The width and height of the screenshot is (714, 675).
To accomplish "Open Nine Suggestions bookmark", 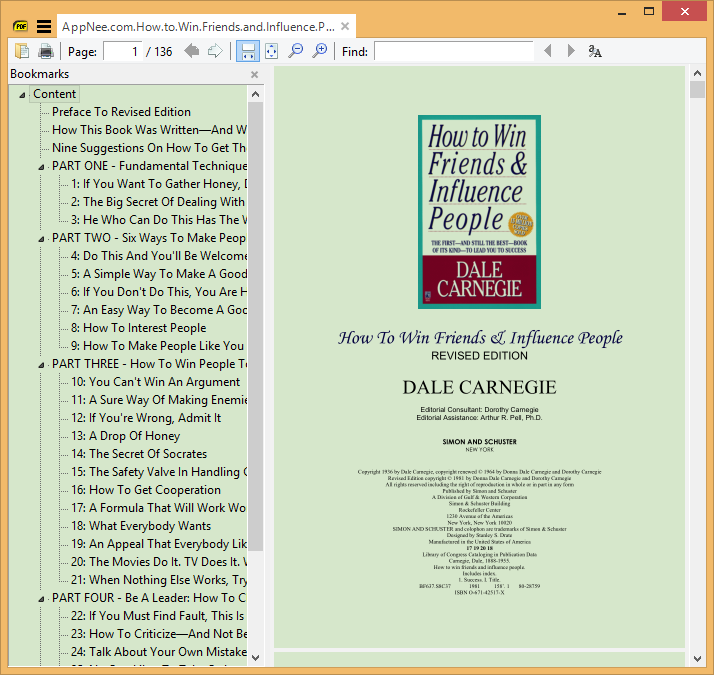I will point(149,148).
